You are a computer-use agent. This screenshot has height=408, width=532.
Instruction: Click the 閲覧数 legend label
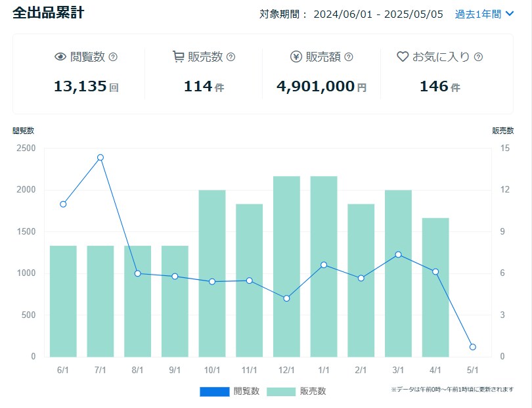(246, 392)
